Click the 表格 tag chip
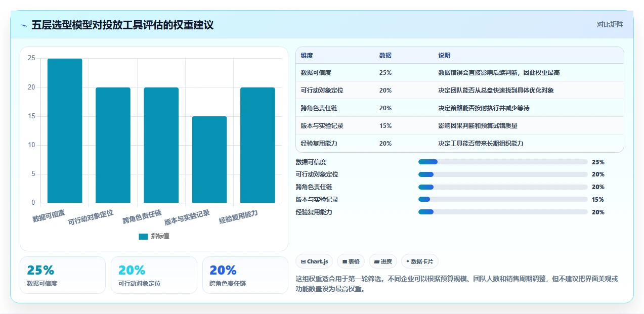644x314 pixels. 351,261
